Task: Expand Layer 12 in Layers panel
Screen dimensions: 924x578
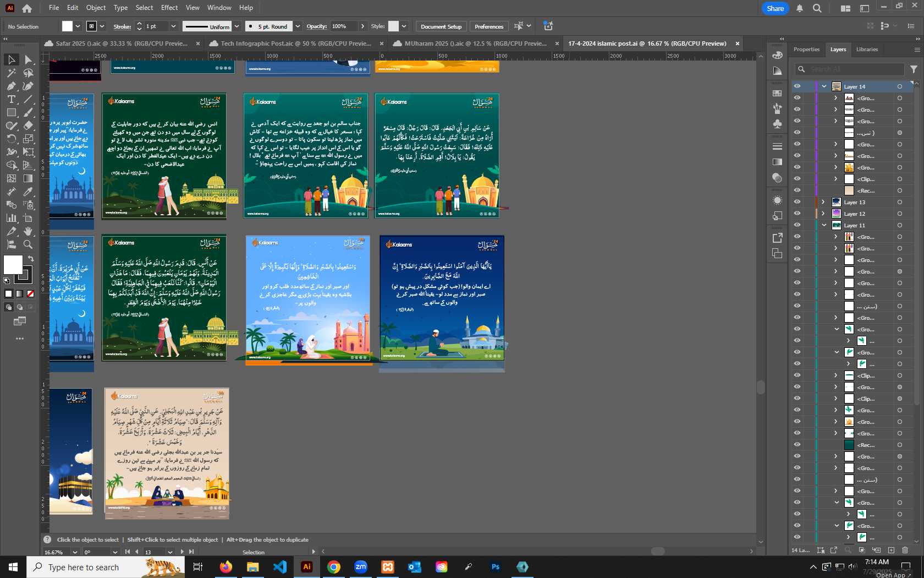Action: pos(824,214)
